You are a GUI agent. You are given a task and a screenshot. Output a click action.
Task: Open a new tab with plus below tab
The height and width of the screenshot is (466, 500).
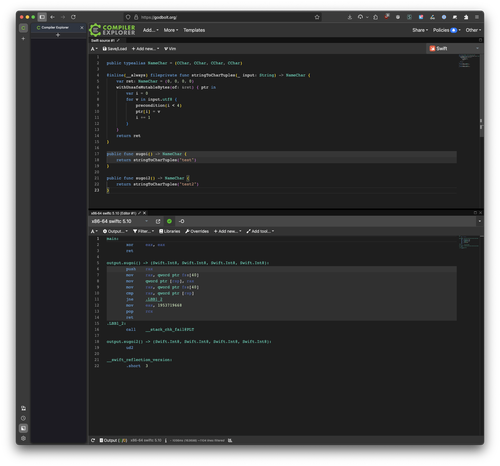tap(58, 35)
